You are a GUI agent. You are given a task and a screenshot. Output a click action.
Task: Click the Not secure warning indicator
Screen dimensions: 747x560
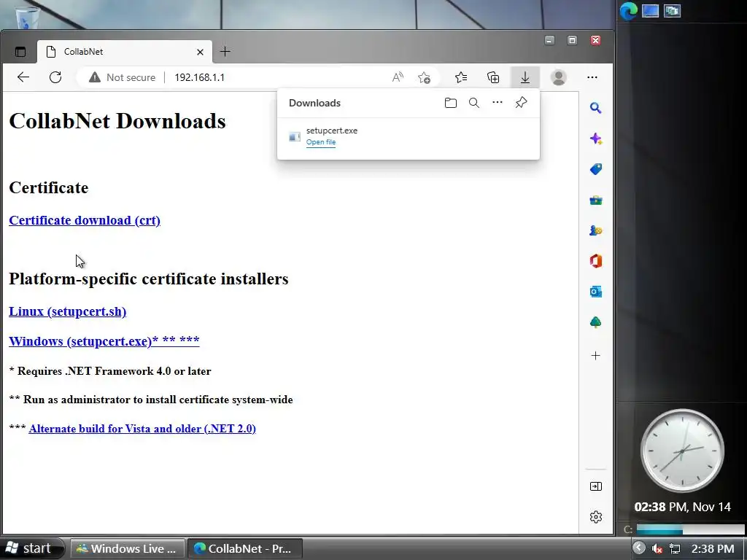coord(123,77)
